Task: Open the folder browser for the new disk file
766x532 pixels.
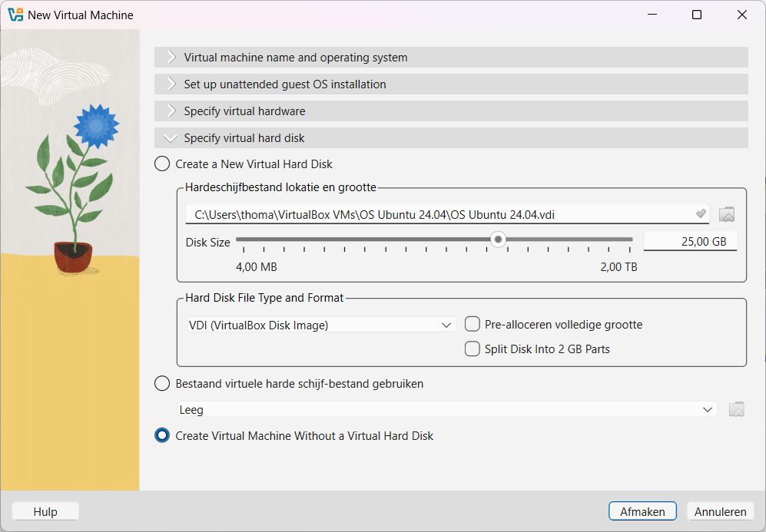Action: (x=727, y=214)
